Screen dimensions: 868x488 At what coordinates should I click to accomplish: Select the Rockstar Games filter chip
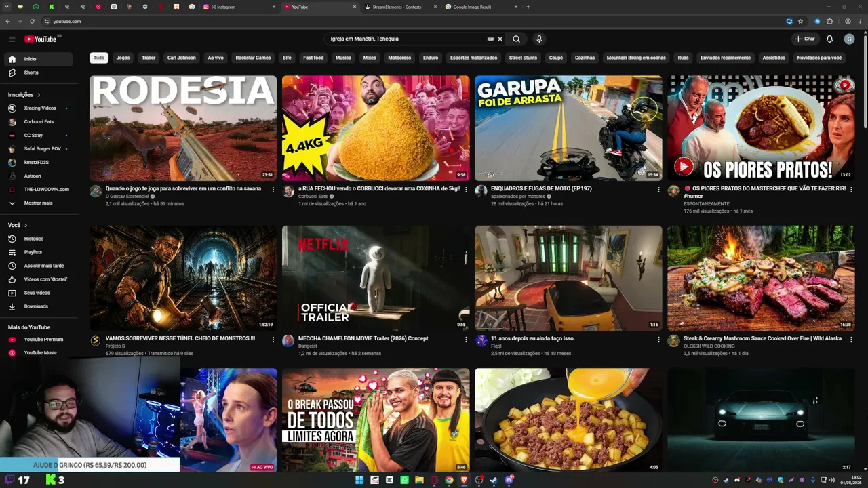(x=253, y=58)
